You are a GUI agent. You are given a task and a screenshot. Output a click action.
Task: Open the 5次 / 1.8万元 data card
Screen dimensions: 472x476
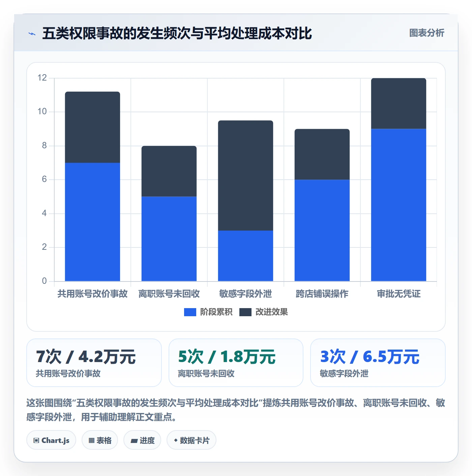(x=236, y=363)
